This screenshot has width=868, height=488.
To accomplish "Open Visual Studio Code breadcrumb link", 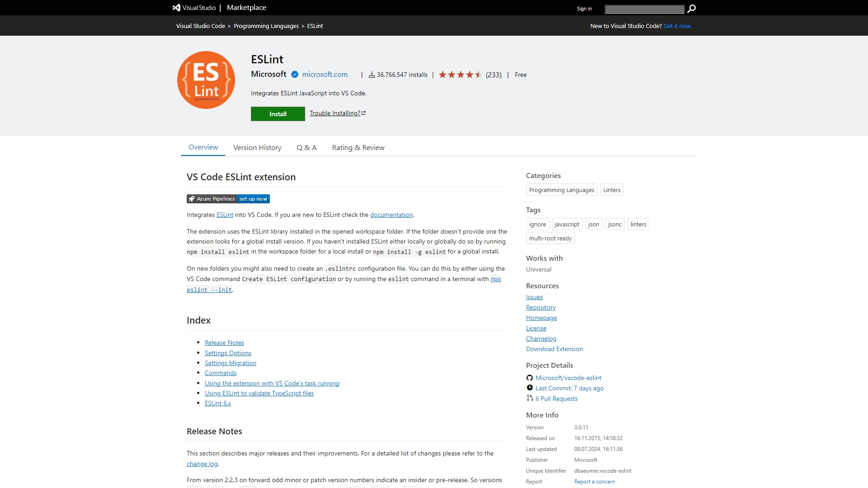I will pyautogui.click(x=200, y=26).
